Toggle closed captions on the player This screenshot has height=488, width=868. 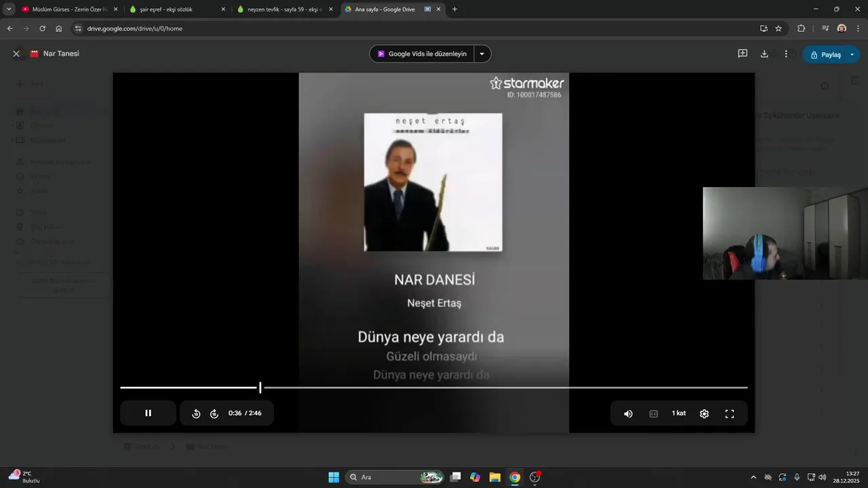click(654, 413)
